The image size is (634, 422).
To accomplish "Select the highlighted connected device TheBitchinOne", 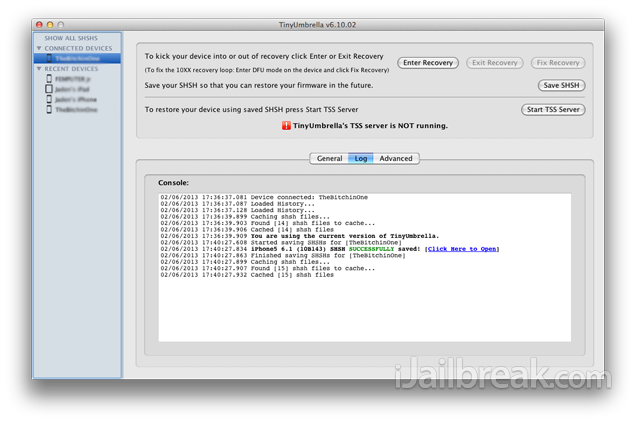I will click(77, 58).
